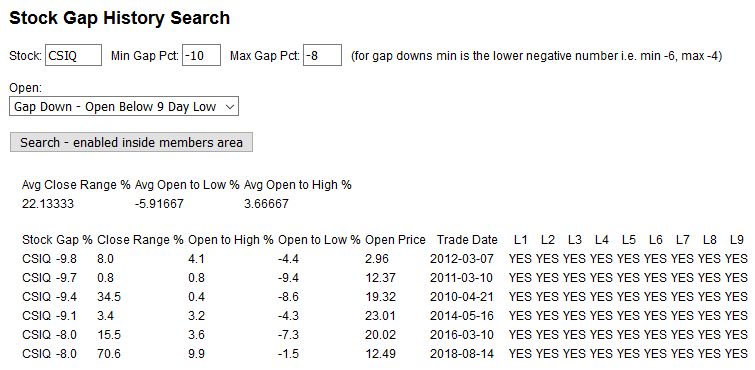Select the 2012-03-07 trade date cell

point(462,259)
